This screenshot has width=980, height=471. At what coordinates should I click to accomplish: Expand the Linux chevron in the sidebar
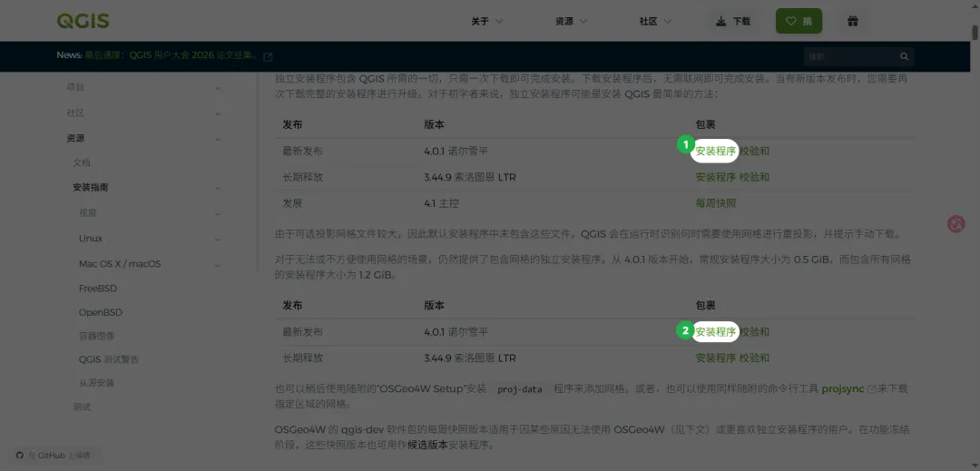point(218,240)
